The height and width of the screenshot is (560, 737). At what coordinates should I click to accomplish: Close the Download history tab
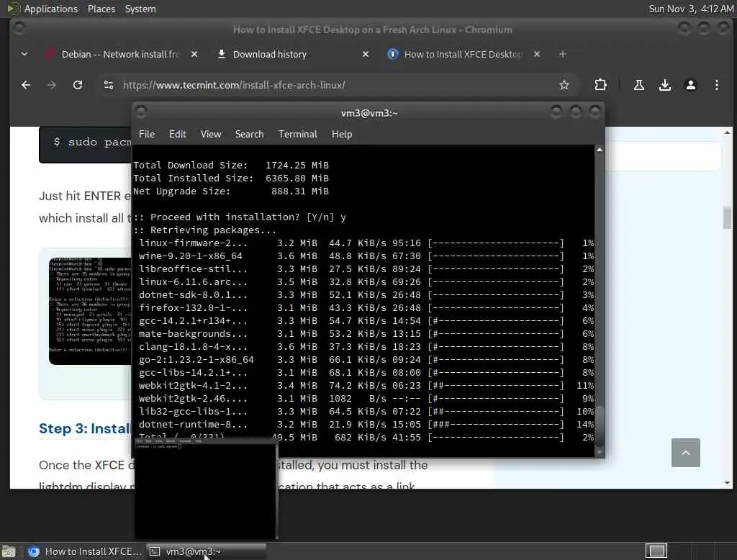[365, 54]
